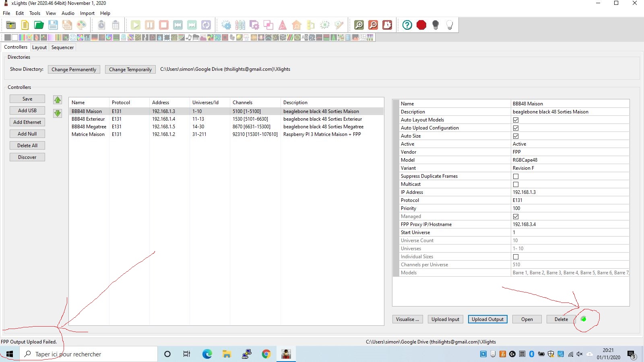Disable Auto Layout Models checkbox
This screenshot has height=362, width=644.
click(x=516, y=119)
